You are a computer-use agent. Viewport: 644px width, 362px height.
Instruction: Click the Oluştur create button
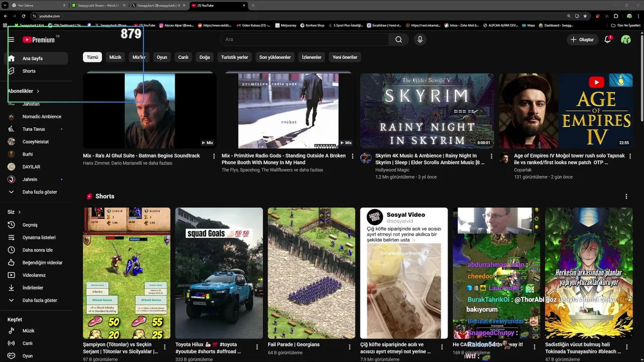[582, 39]
